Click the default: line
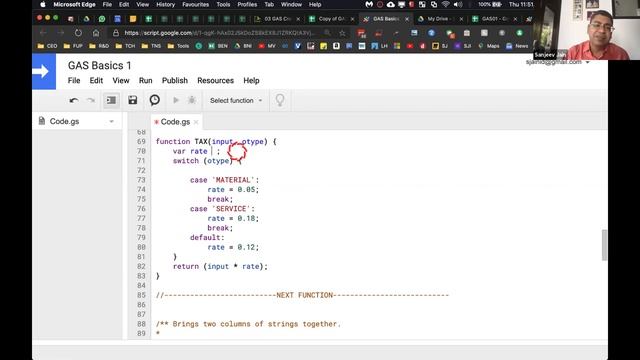The image size is (640, 360). click(x=207, y=238)
